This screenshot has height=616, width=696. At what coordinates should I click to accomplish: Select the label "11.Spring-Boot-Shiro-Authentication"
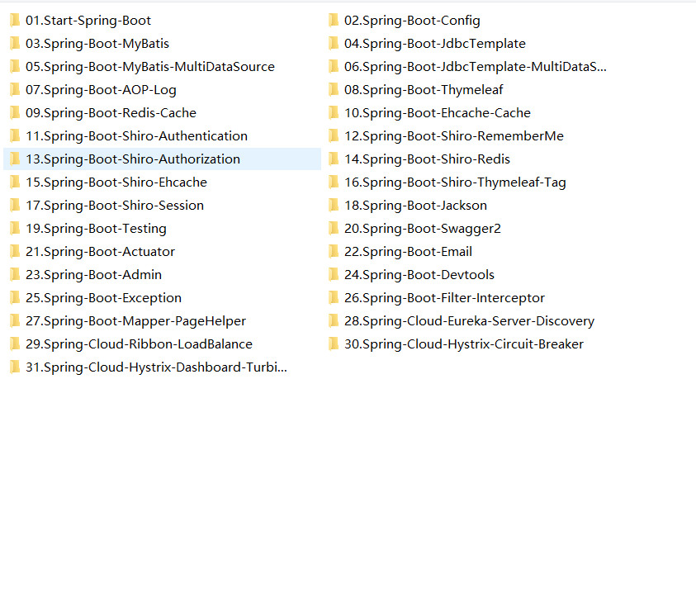[137, 136]
